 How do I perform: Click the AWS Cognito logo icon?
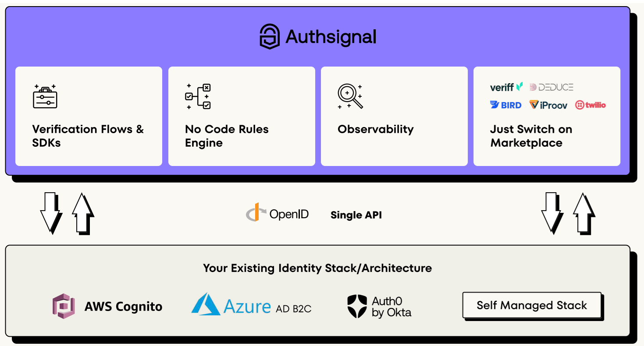tap(64, 306)
